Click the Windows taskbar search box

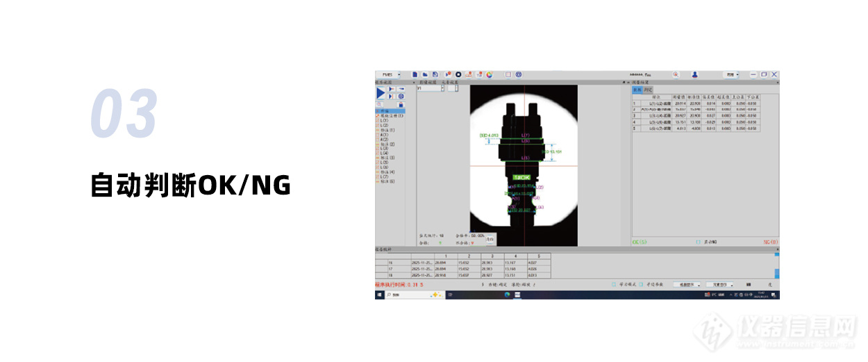[415, 295]
